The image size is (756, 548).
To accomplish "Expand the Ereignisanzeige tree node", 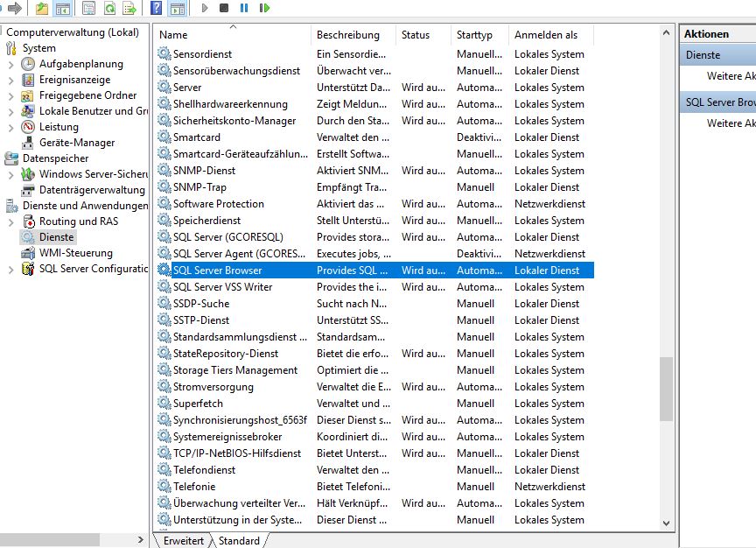I will 10,80.
